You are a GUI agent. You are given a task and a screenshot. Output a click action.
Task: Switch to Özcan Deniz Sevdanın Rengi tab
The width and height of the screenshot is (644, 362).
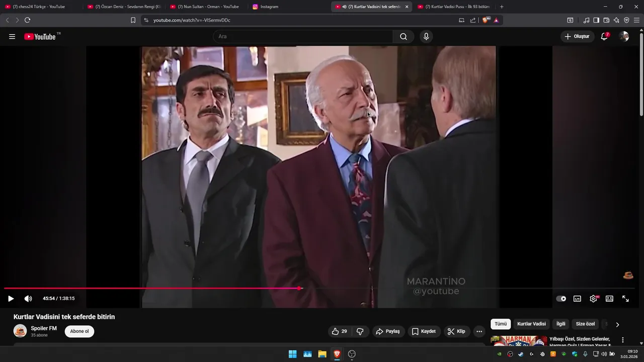point(124,7)
